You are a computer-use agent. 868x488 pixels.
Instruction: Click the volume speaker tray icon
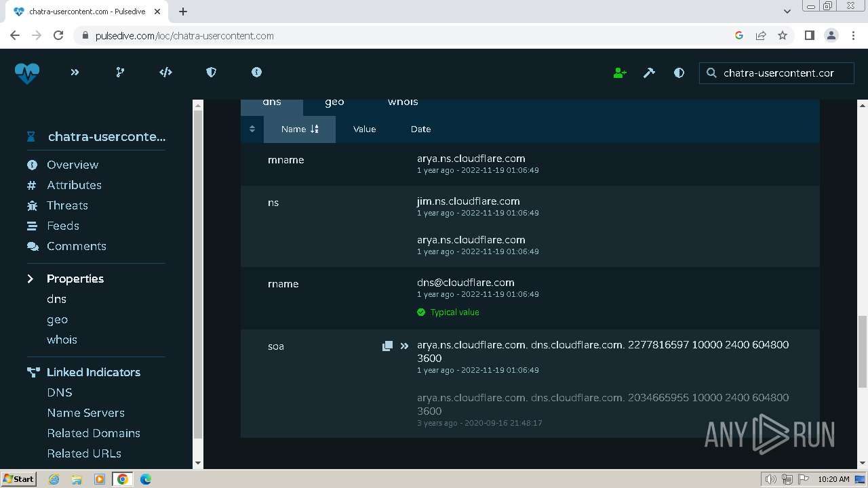click(770, 479)
